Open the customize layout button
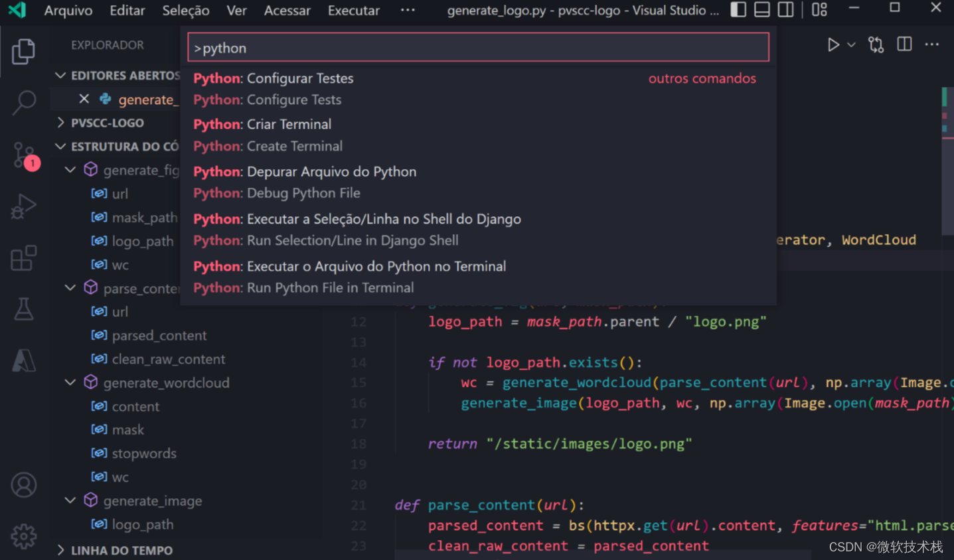 coord(819,9)
